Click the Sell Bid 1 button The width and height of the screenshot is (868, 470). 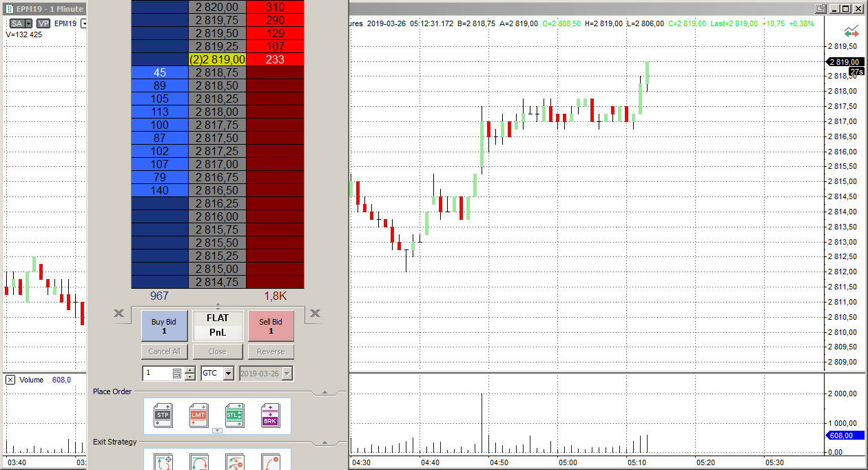(x=271, y=326)
